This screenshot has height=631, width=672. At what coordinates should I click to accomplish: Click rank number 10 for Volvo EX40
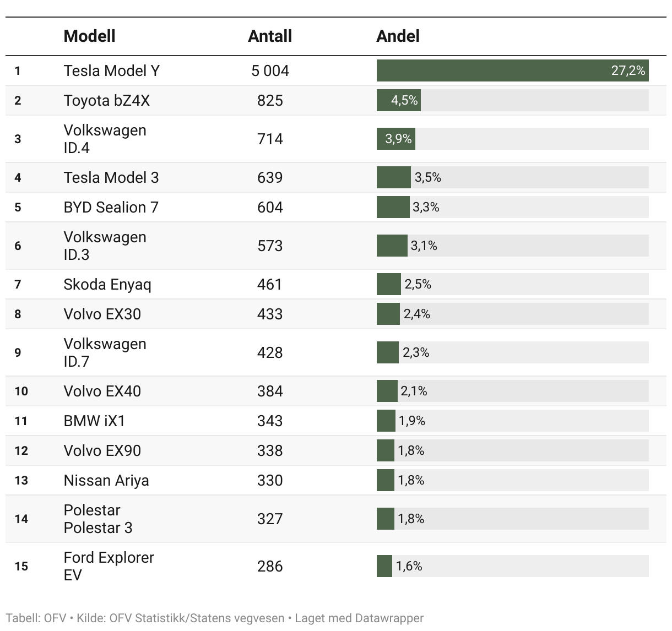[x=21, y=391]
